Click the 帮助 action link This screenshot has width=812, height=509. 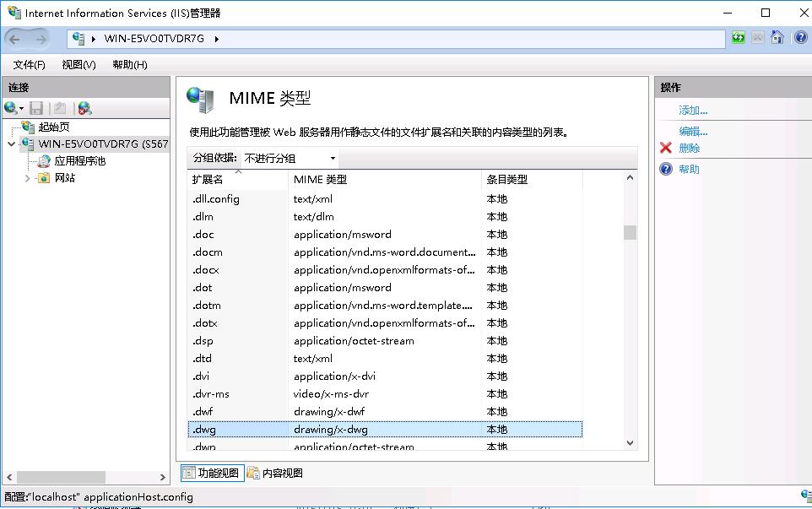point(690,170)
